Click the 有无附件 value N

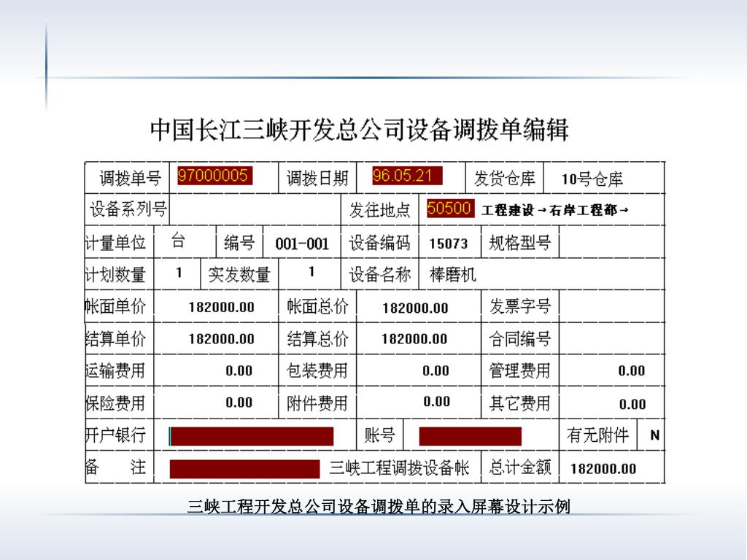[x=654, y=435]
